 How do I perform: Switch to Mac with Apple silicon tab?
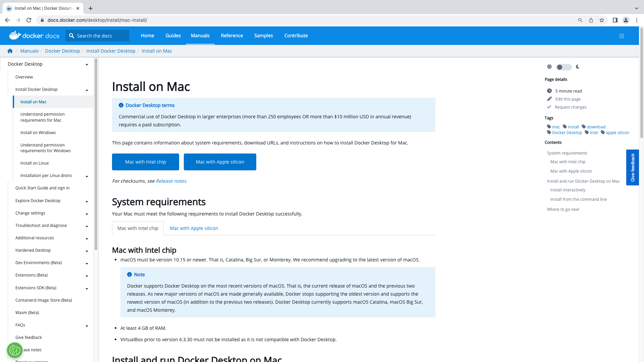click(194, 228)
